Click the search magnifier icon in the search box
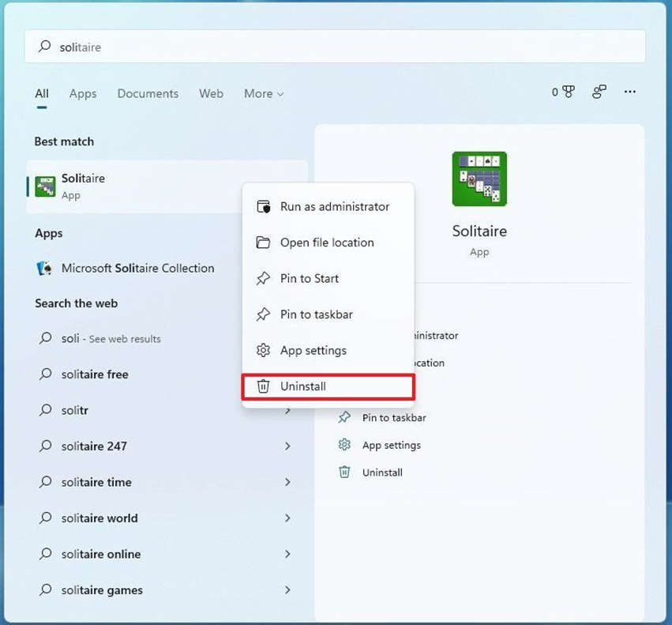 click(x=44, y=46)
